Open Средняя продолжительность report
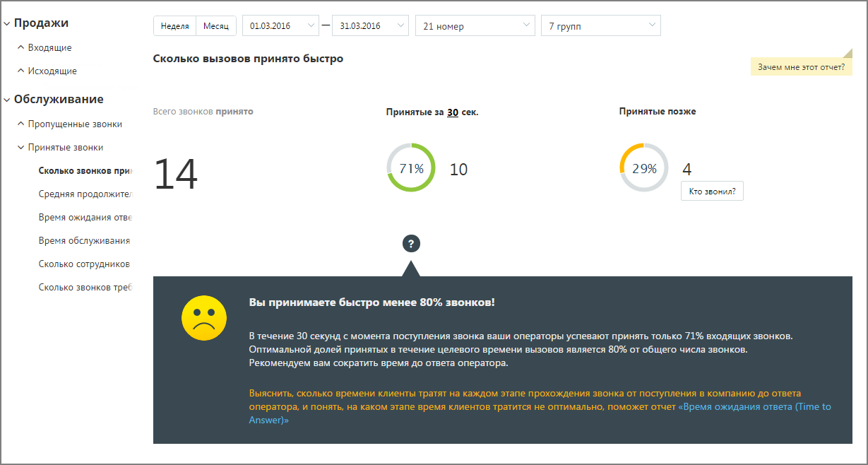868x465 pixels. tap(85, 194)
